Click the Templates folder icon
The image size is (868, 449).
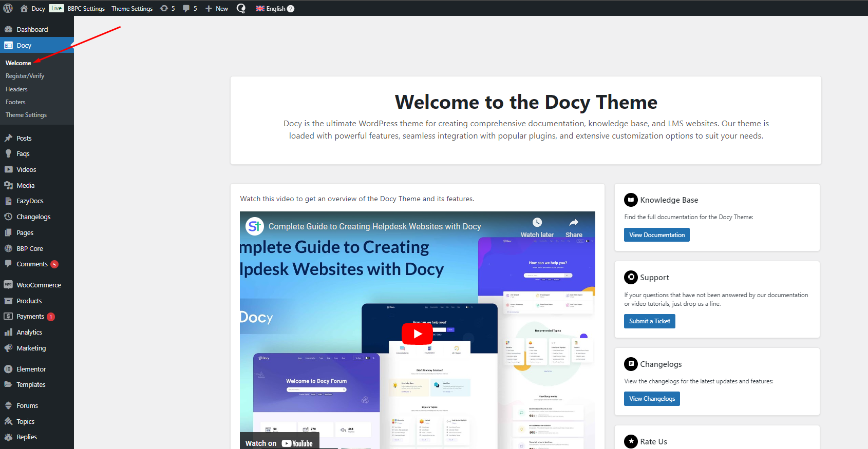point(8,384)
